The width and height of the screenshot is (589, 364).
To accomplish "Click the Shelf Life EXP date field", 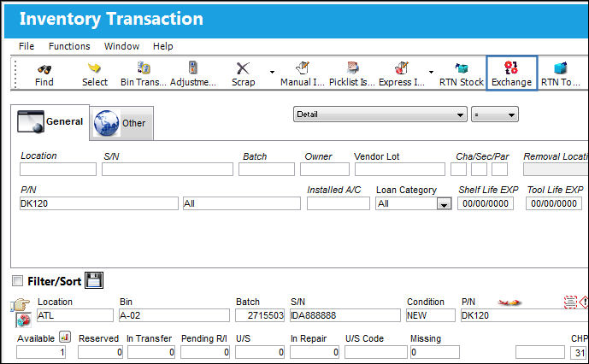I will (x=486, y=203).
